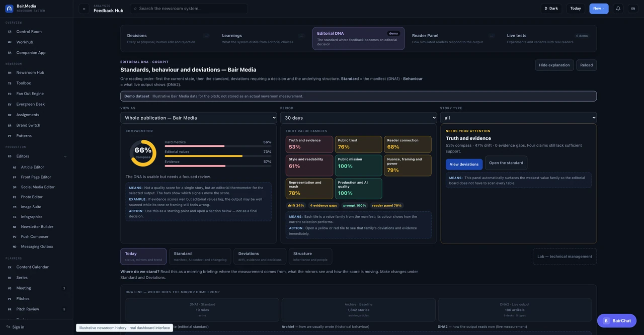
Task: Open the Public trust 76% tile
Action: tap(359, 144)
